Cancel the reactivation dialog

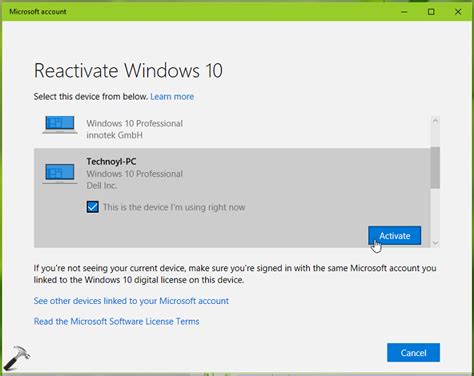(x=413, y=353)
